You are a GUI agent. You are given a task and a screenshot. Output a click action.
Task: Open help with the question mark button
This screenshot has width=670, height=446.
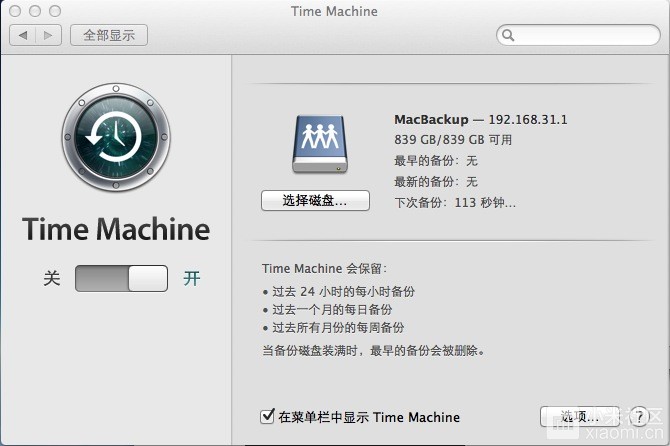640,416
